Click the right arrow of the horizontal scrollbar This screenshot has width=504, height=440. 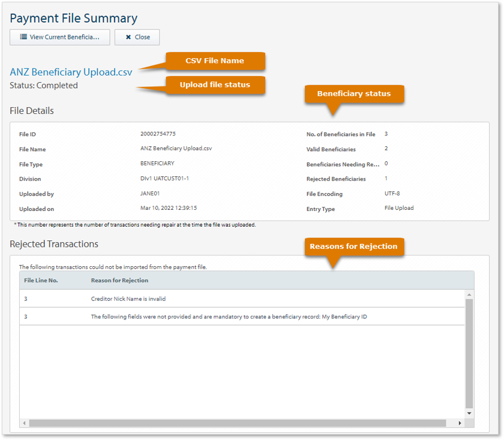click(460, 423)
